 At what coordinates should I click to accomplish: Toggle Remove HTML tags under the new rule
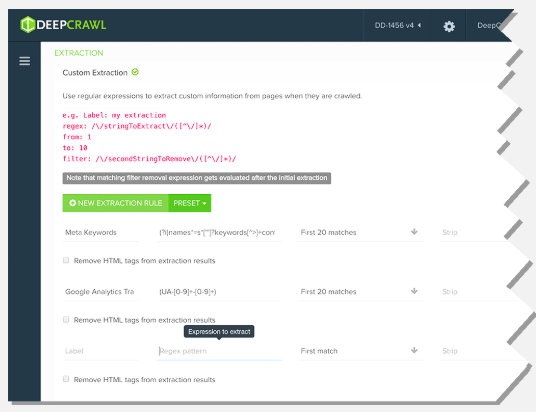click(x=66, y=379)
